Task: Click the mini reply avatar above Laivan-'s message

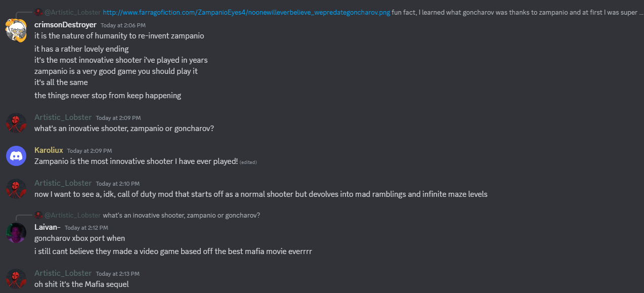Action: pyautogui.click(x=38, y=215)
